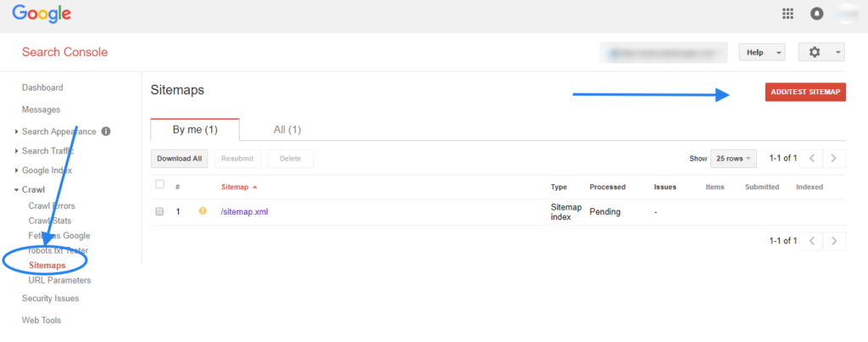Open robots.txt Tester under Crawl
Image resolution: width=868 pixels, height=342 pixels.
(x=58, y=250)
